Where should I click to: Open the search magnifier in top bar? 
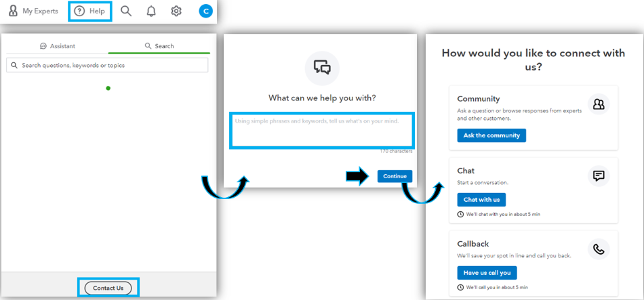point(126,11)
